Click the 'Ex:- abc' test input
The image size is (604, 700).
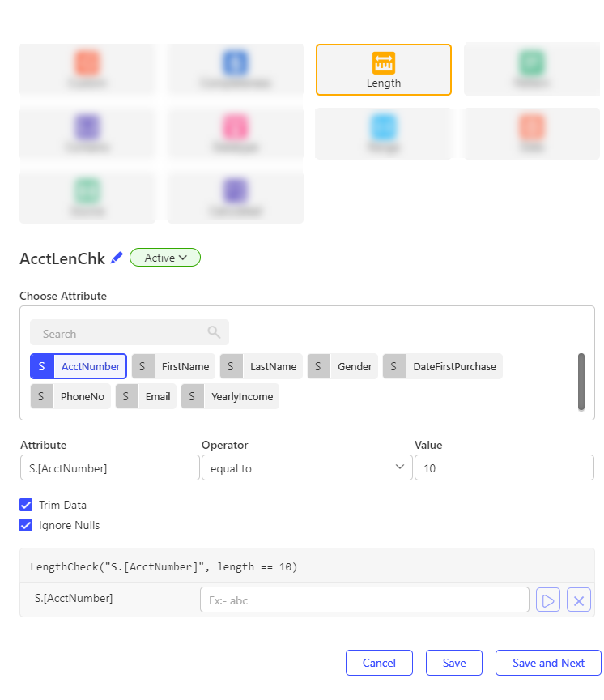tap(364, 600)
